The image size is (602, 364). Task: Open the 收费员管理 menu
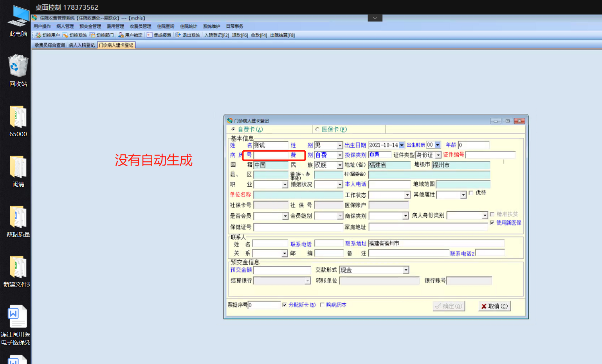[x=141, y=26]
